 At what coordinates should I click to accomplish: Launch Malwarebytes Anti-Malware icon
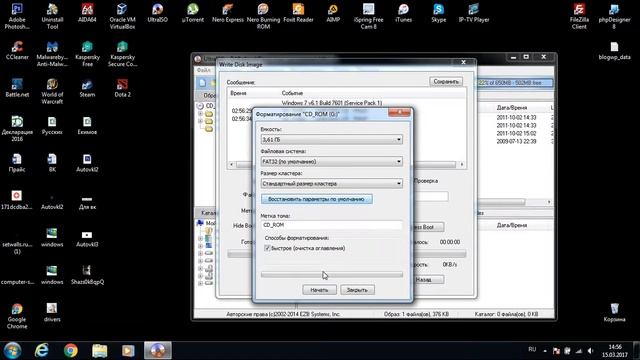pos(52,53)
